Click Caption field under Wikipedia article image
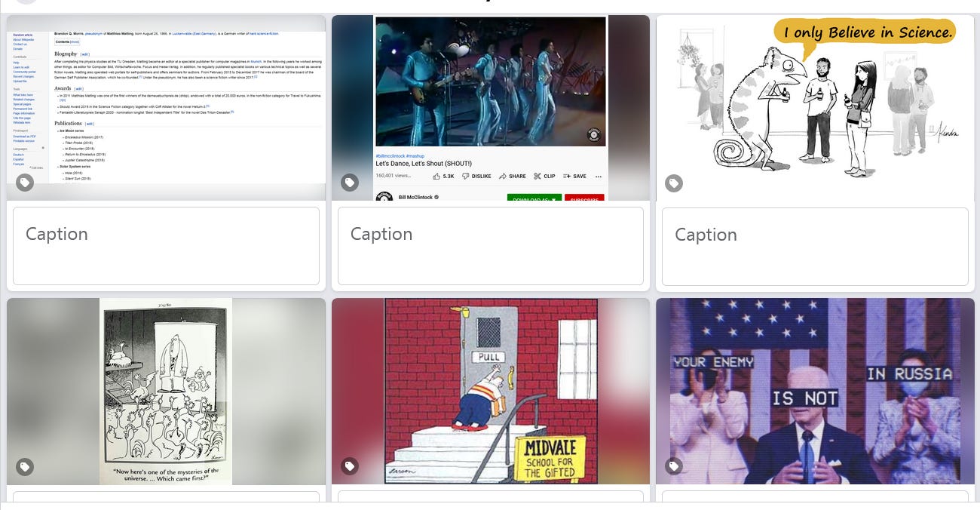Screen dimensions: 980x510 [x=166, y=246]
